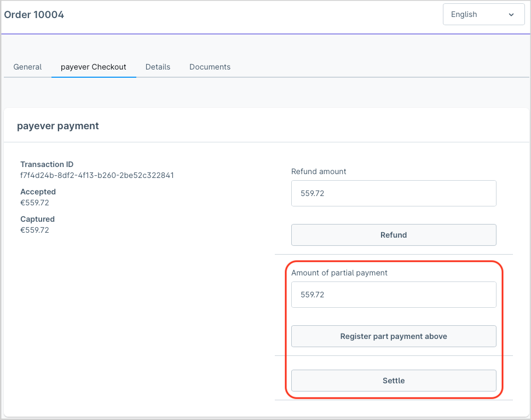Click the Refund amount label
The height and width of the screenshot is (420, 531).
click(x=319, y=172)
